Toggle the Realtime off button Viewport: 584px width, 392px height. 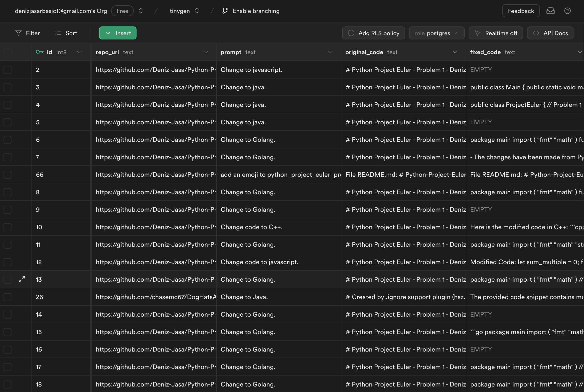click(496, 33)
